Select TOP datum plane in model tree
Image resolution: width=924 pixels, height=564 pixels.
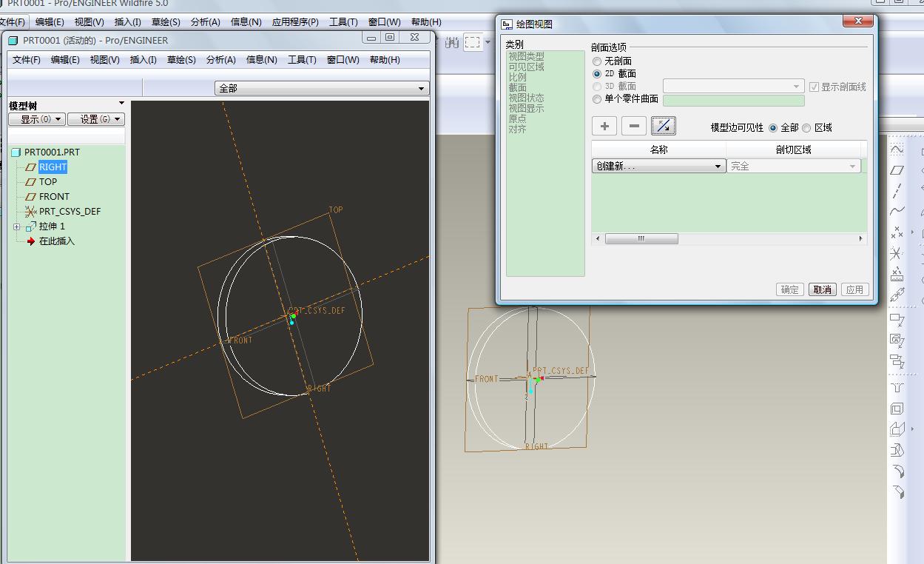coord(48,182)
